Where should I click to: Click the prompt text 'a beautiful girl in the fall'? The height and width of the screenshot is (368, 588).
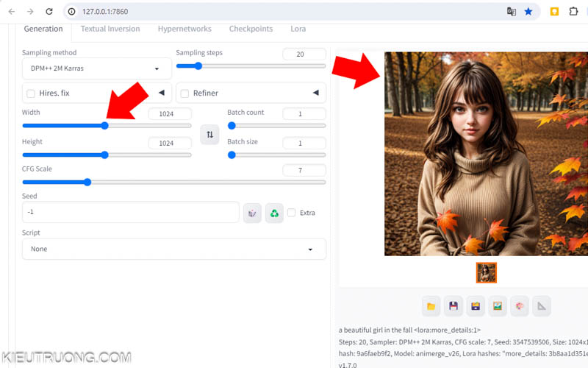pos(376,330)
